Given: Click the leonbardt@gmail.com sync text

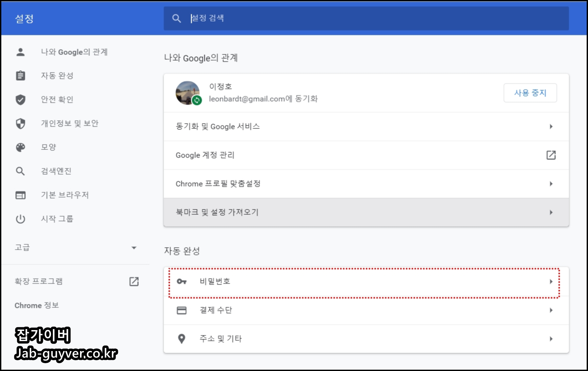Looking at the screenshot, I should coord(263,99).
